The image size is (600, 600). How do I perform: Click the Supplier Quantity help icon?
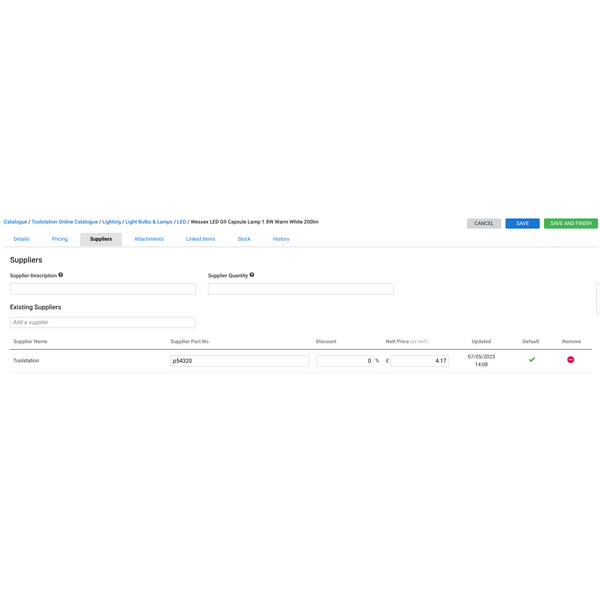[x=252, y=275]
